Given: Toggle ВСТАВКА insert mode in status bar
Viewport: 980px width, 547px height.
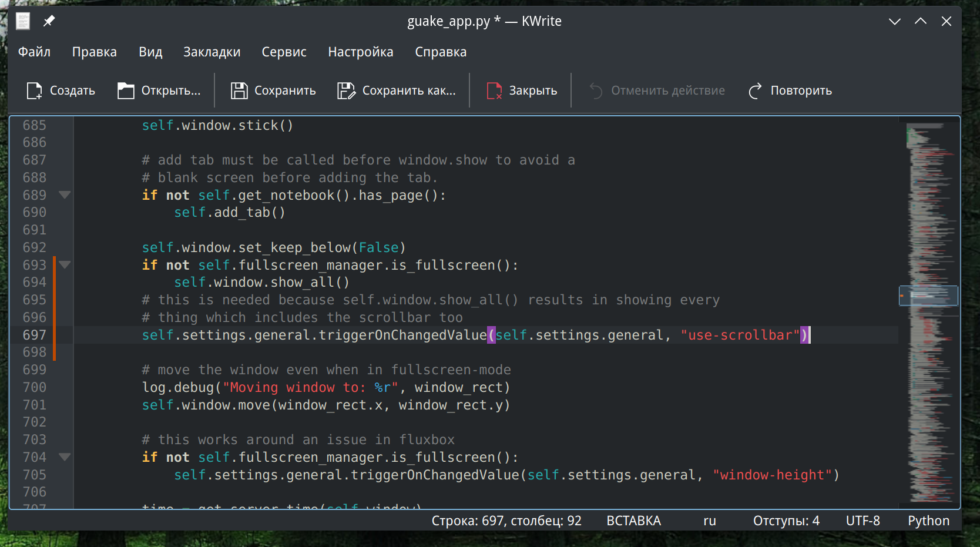Looking at the screenshot, I should point(633,521).
